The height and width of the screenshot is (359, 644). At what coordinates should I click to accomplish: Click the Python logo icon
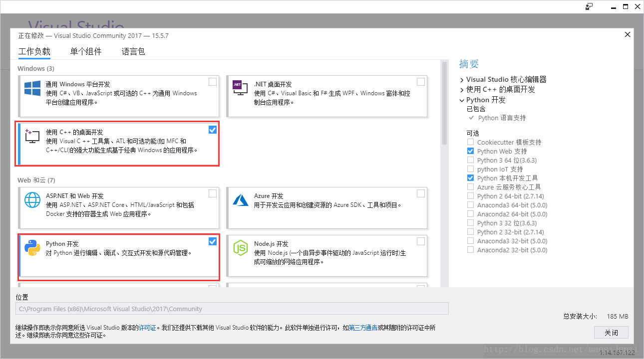32,248
